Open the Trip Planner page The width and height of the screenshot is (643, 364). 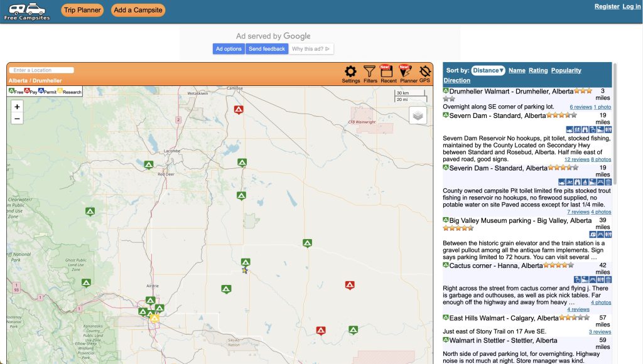click(x=82, y=10)
